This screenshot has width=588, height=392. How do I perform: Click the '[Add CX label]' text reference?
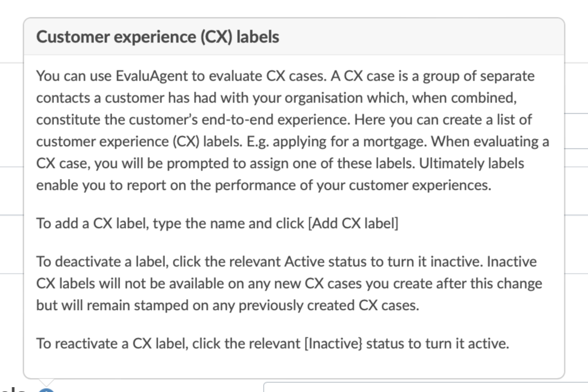pos(353,223)
